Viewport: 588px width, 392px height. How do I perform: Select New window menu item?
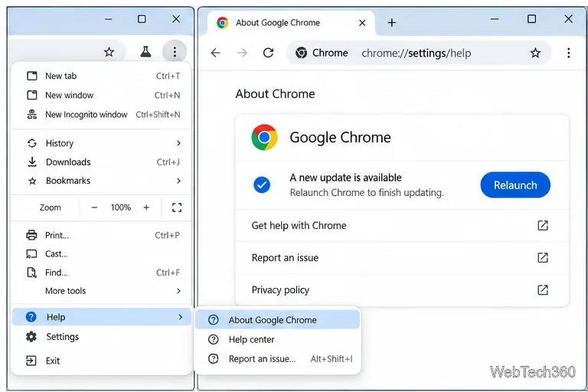tap(102, 95)
